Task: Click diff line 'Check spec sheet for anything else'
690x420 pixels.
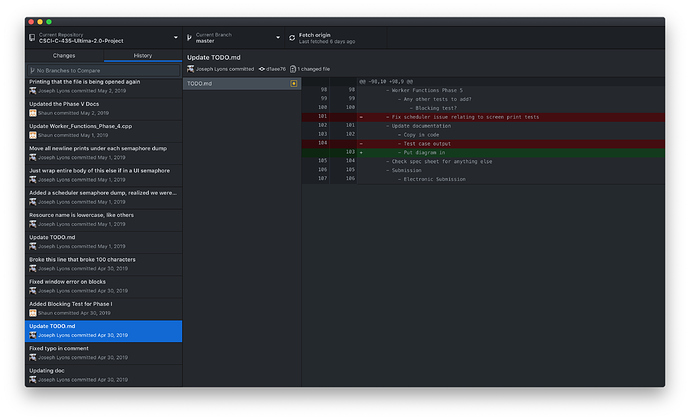Action: pos(483,162)
